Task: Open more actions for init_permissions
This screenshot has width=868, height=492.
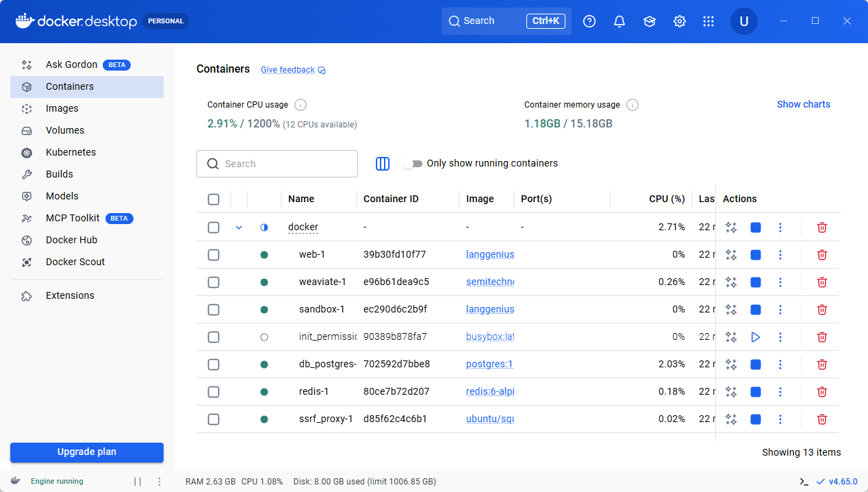Action: pos(780,337)
